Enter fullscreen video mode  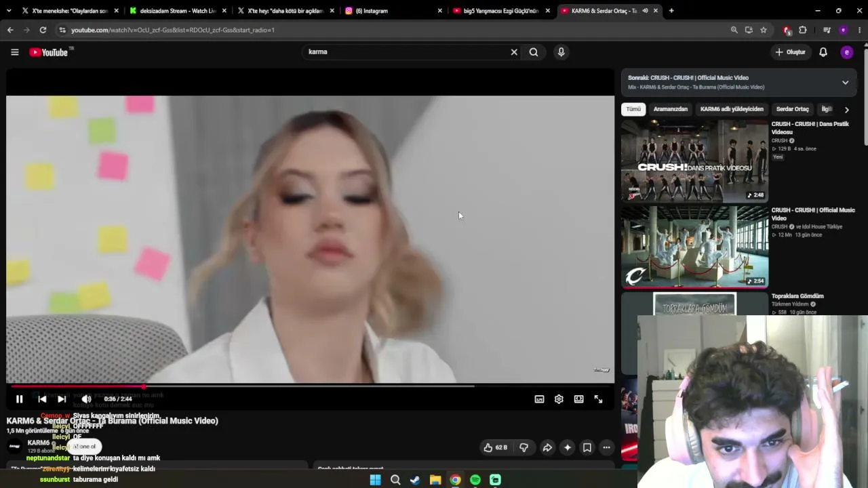(x=598, y=399)
